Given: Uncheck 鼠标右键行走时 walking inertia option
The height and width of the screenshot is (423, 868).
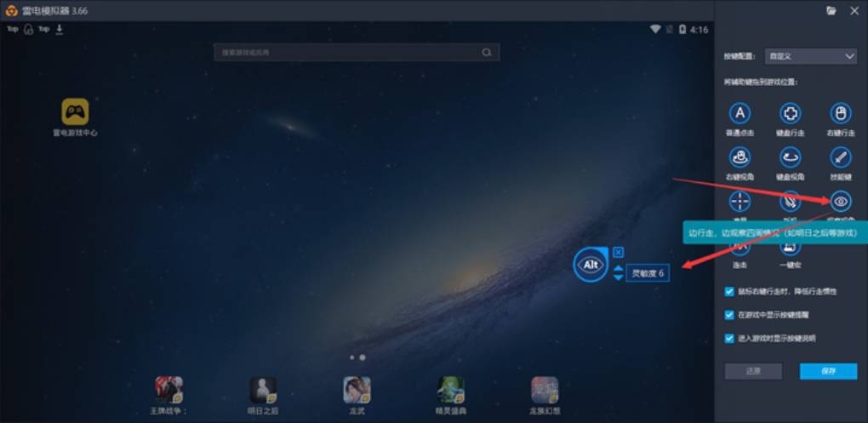Looking at the screenshot, I should pos(729,291).
